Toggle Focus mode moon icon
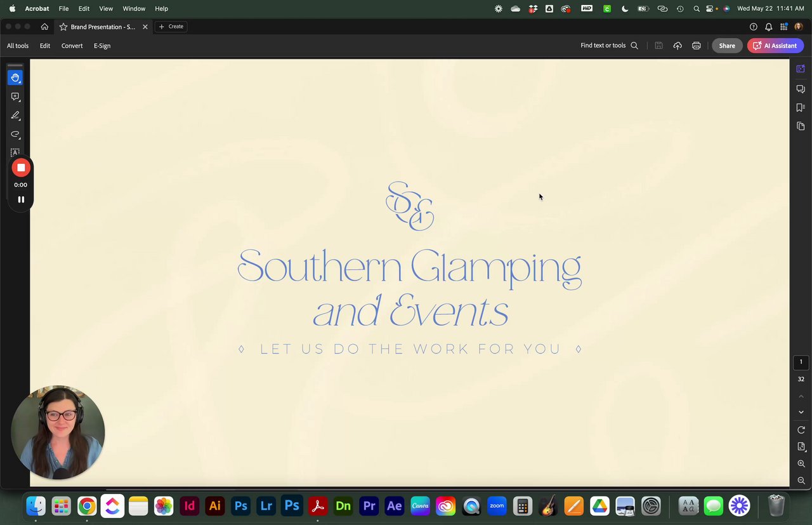This screenshot has height=525, width=812. [x=625, y=9]
